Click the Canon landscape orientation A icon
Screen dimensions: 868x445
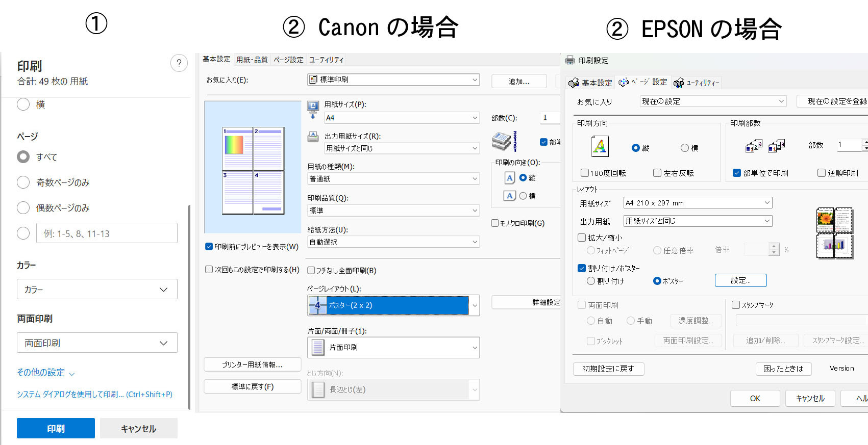[x=509, y=196]
